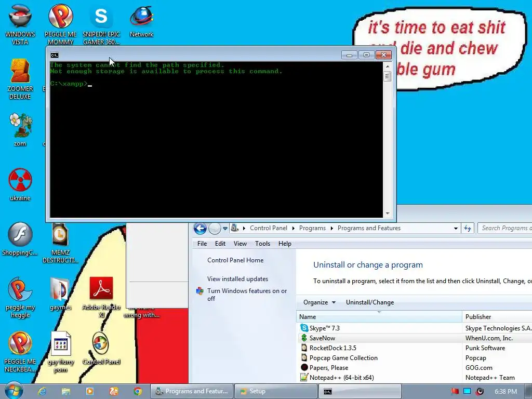
Task: Click the network monitor tray icon
Action: tap(467, 391)
